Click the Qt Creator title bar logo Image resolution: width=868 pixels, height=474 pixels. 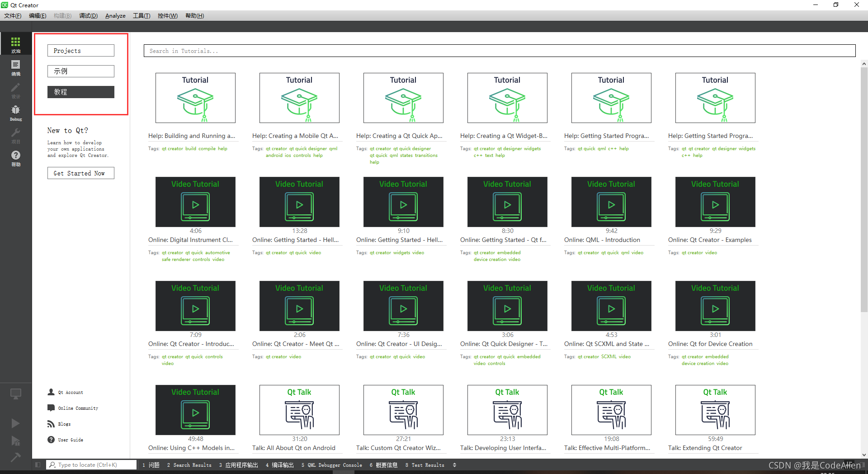tap(5, 5)
